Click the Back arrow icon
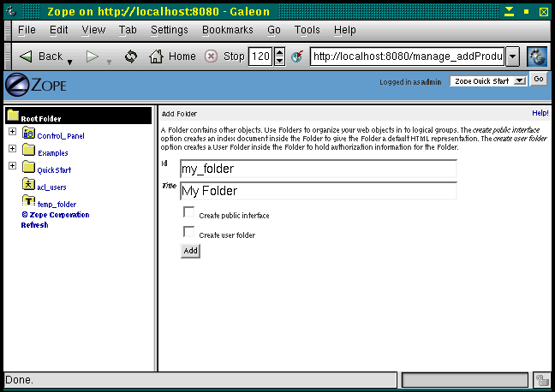This screenshot has width=555, height=392. tap(26, 56)
